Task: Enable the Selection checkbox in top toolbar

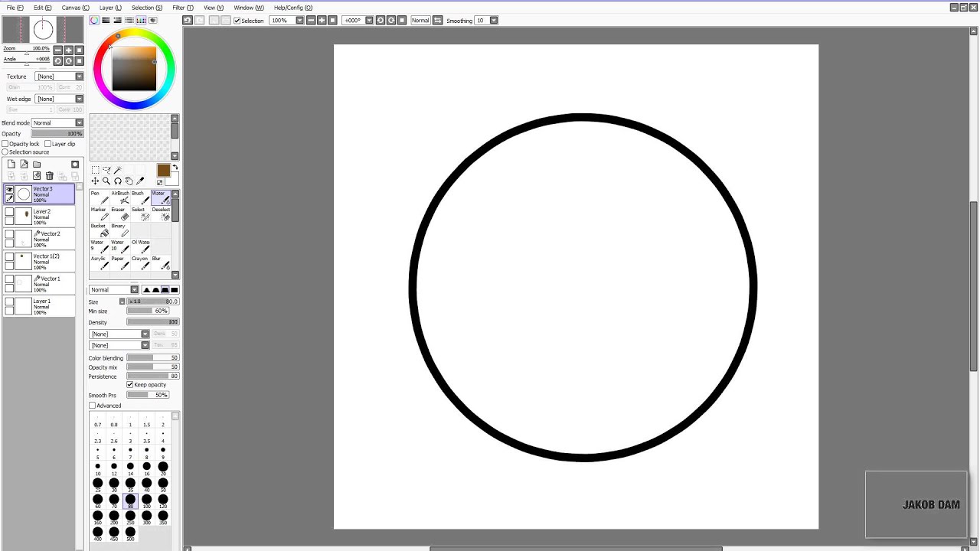Action: click(x=237, y=21)
